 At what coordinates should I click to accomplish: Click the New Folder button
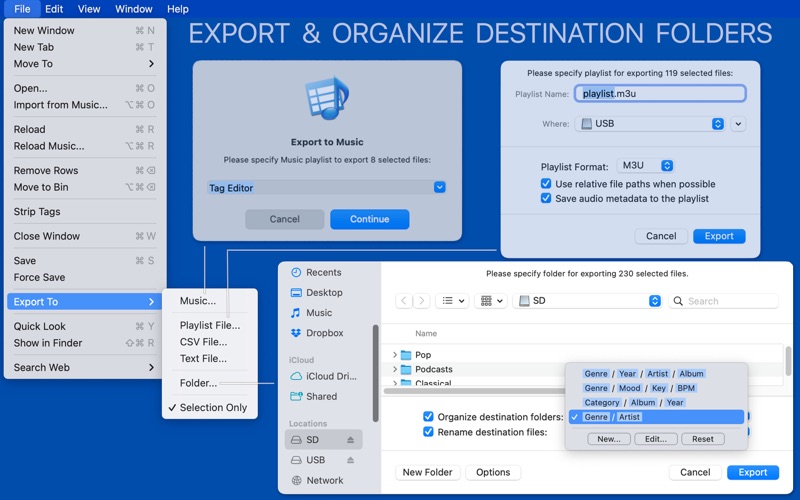pos(427,472)
